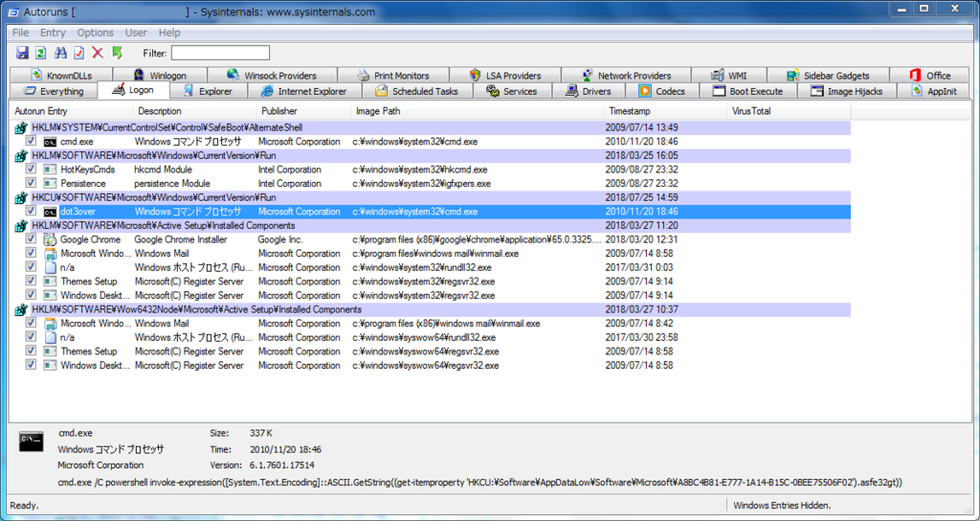980x521 pixels.
Task: Switch to the Image Hijacks tab
Action: [x=847, y=91]
